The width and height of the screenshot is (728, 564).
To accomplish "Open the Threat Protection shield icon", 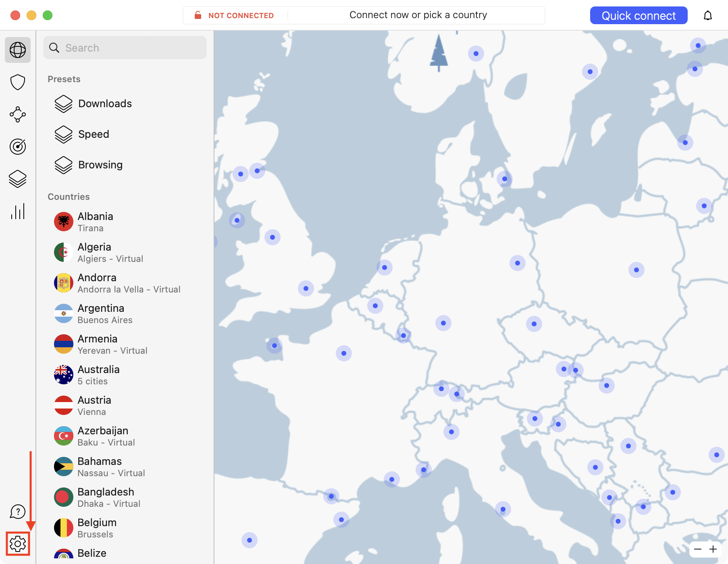I will tap(18, 82).
